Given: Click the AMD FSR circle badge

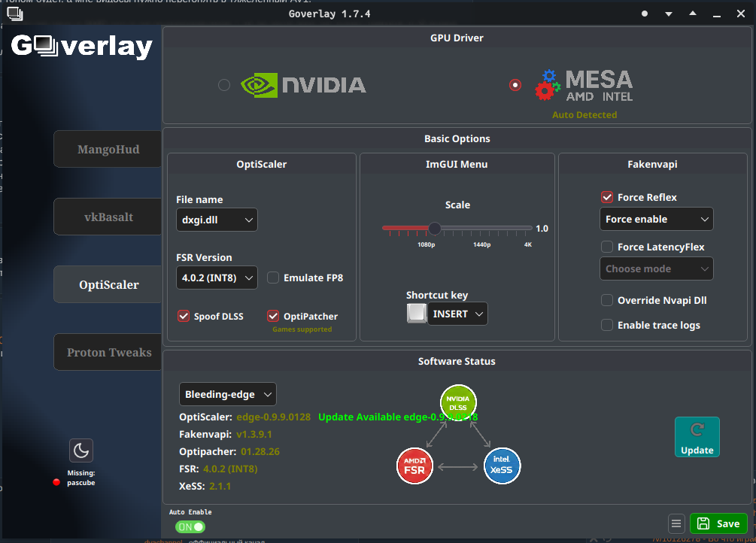Looking at the screenshot, I should click(414, 466).
